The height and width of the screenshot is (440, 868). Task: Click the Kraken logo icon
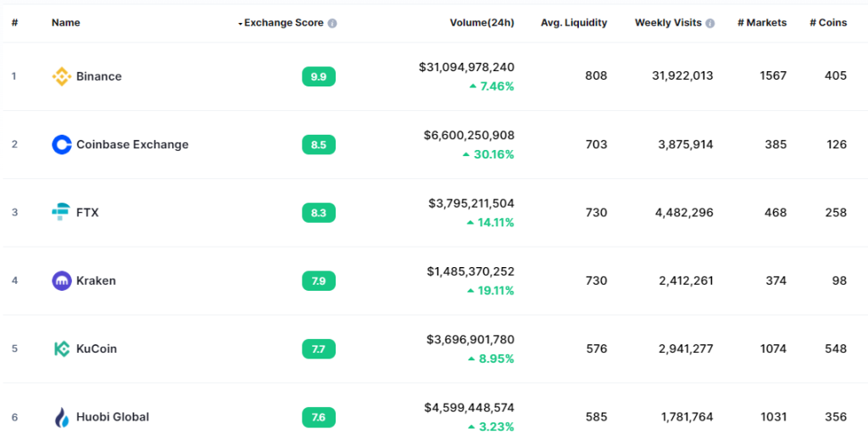click(61, 281)
